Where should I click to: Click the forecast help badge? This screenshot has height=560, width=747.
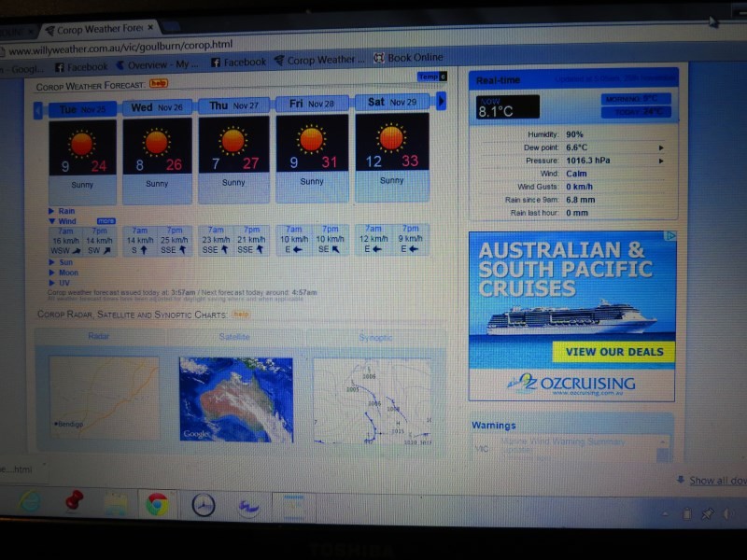(159, 84)
